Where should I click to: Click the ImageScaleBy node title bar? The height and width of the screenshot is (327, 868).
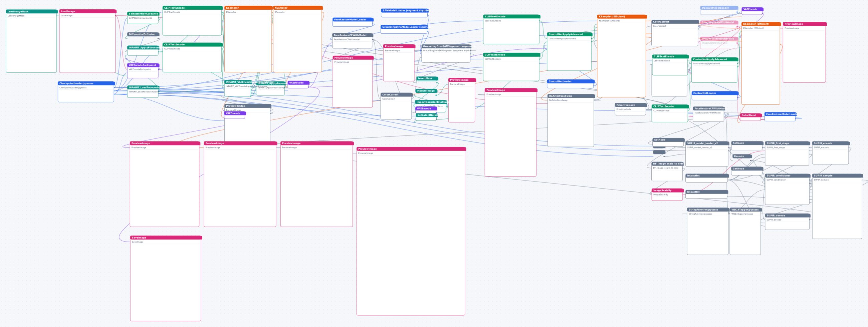click(667, 191)
